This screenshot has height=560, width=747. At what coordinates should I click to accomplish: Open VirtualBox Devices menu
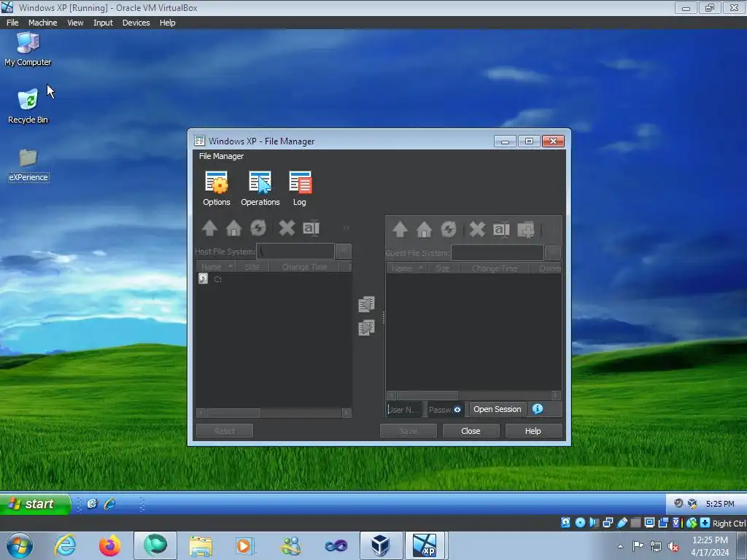136,23
